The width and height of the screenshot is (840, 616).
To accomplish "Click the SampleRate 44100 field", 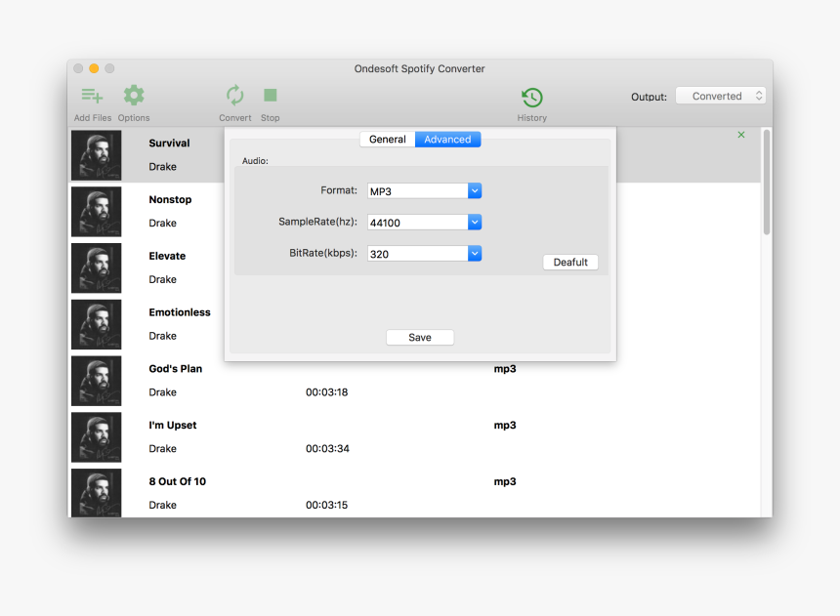I will [418, 222].
